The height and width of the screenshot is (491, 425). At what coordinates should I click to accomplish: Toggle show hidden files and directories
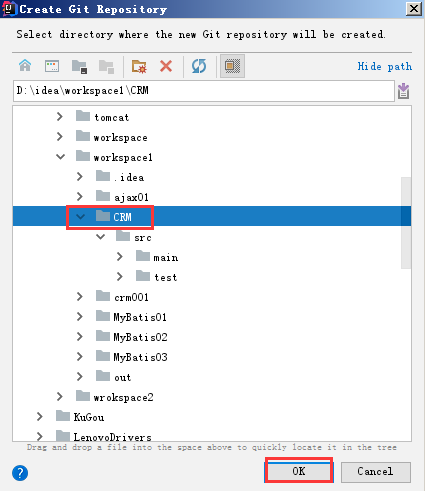pos(232,66)
